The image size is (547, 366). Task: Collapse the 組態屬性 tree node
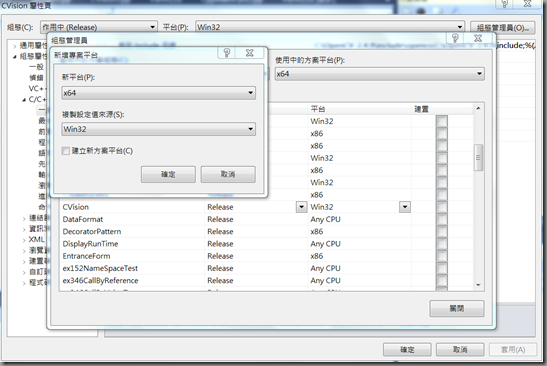pyautogui.click(x=15, y=57)
